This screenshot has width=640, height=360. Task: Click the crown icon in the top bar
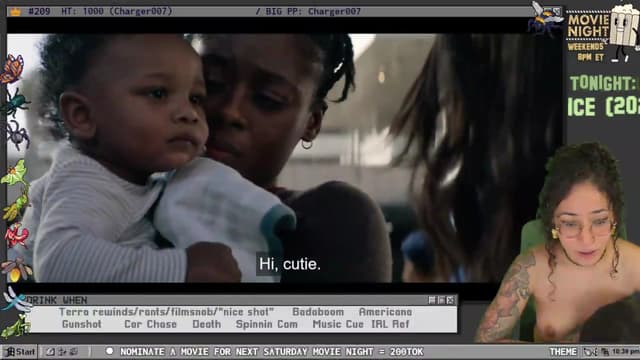coord(16,11)
